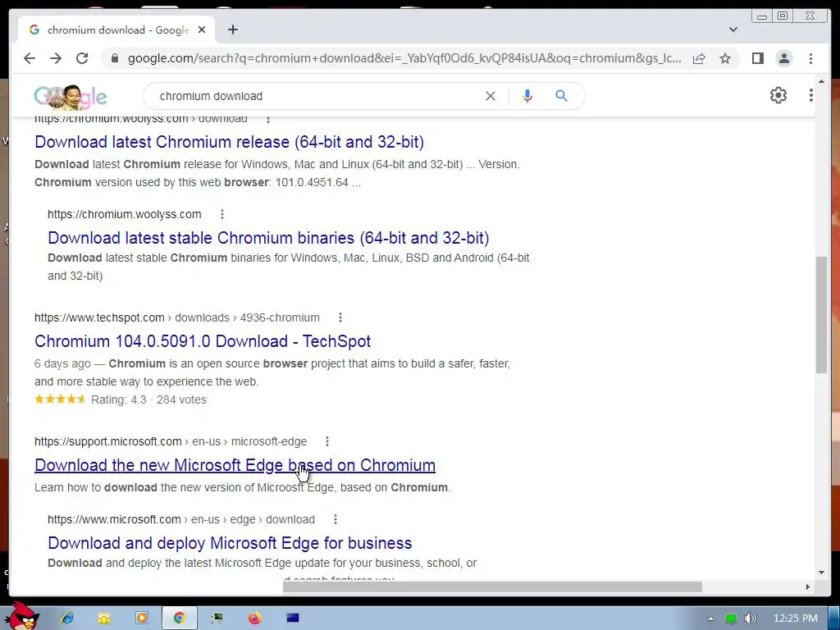
Task: Open options for top woolyss download result
Action: click(x=268, y=119)
